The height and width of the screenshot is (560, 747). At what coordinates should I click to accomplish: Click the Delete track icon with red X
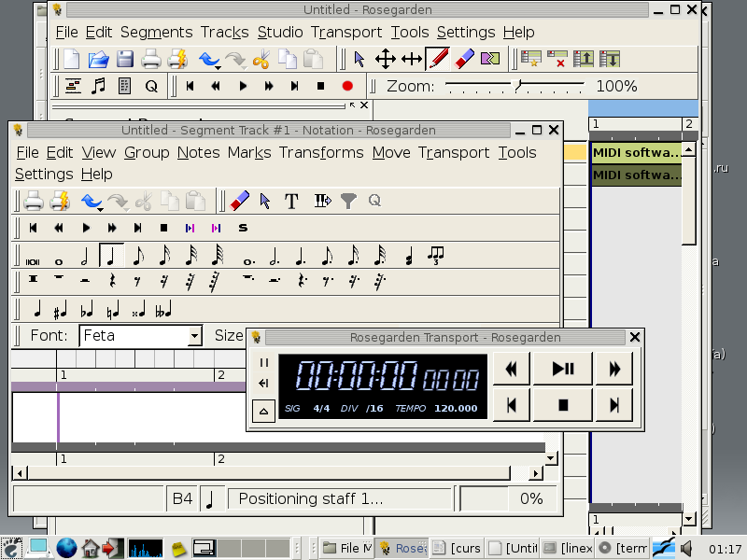point(557,59)
